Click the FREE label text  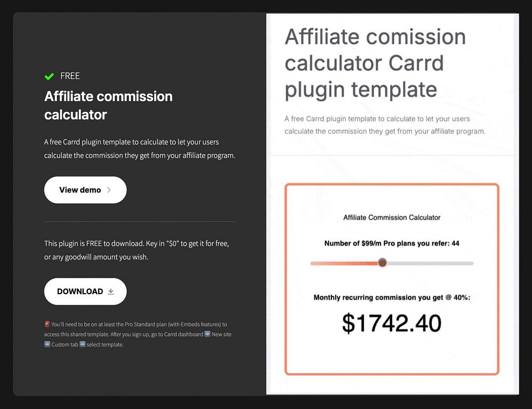pyautogui.click(x=70, y=76)
